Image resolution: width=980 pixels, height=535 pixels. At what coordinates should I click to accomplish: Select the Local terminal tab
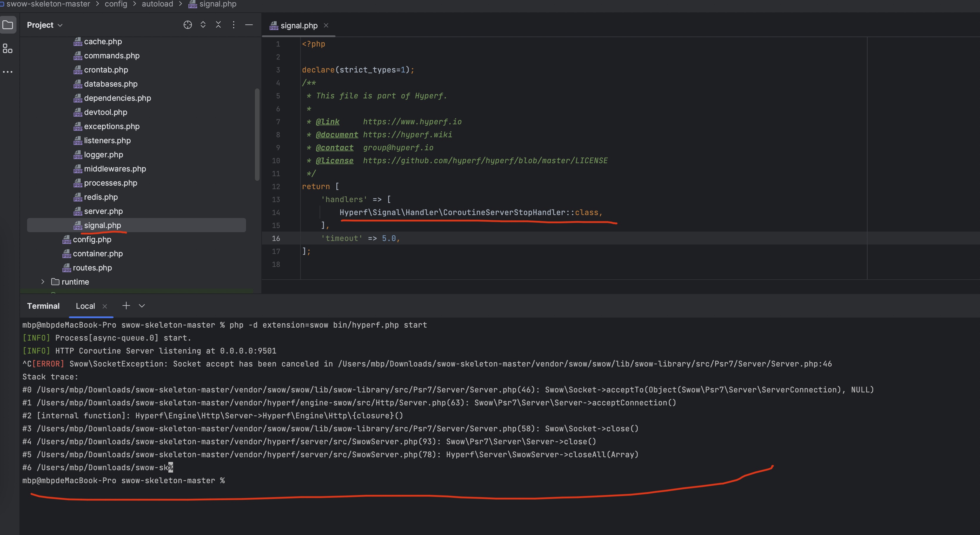(x=85, y=306)
